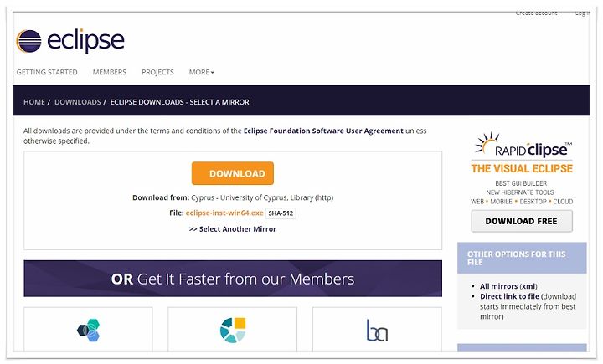
Task: Click the Create account link
Action: click(x=537, y=13)
